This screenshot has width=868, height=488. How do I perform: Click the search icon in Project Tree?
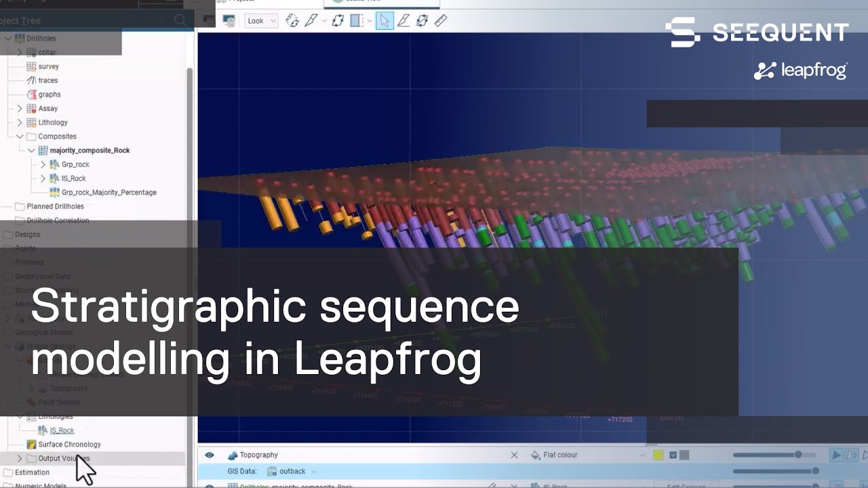point(180,20)
